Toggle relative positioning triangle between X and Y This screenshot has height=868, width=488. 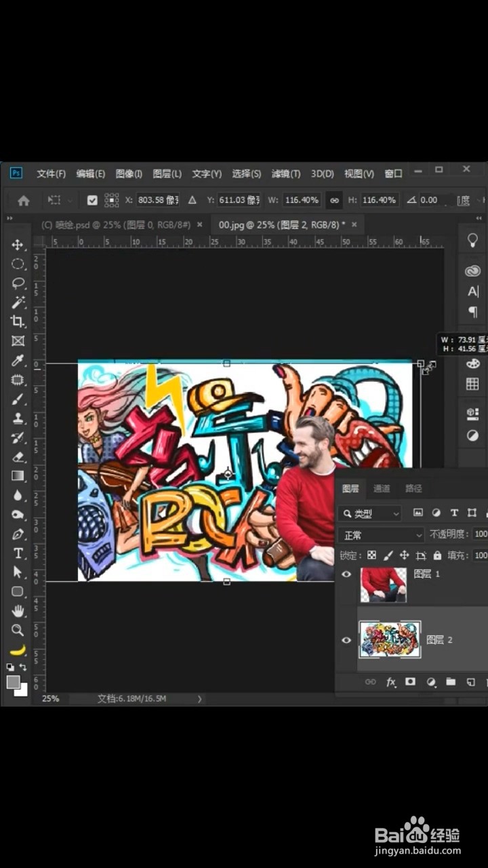coord(192,200)
